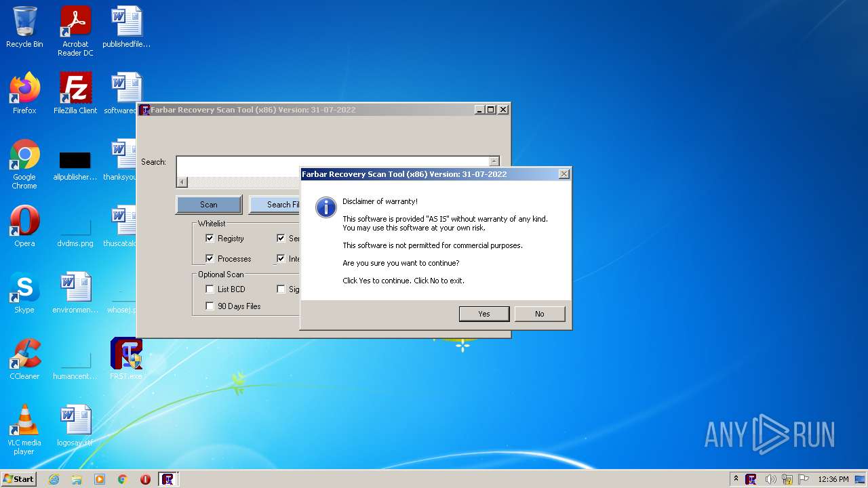Show hidden system tray icons

[x=736, y=479]
